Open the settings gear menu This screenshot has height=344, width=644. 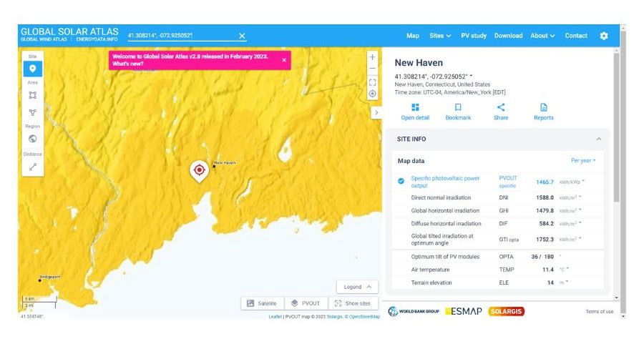[603, 36]
